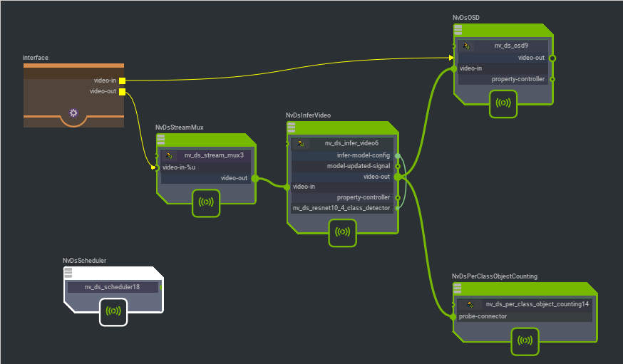The image size is (623, 364).
Task: Select the video-out output port of nv_ds_osd9
Action: pyautogui.click(x=552, y=58)
